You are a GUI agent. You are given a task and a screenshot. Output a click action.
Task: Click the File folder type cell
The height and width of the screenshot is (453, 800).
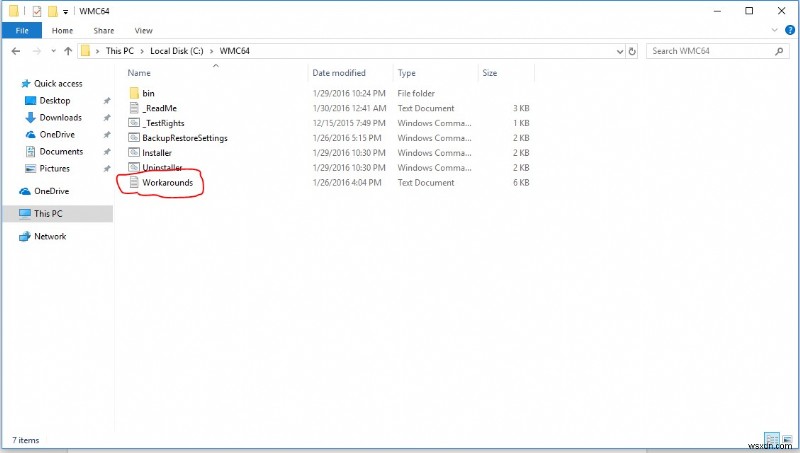point(416,93)
